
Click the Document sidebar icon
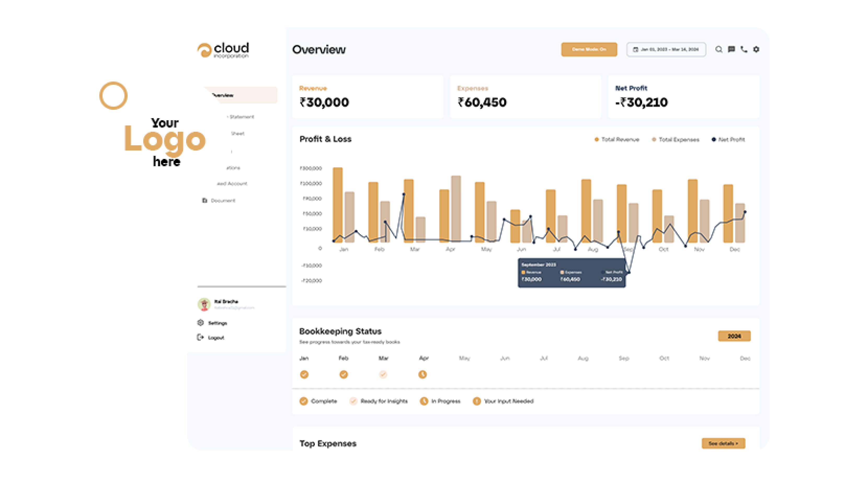click(204, 200)
